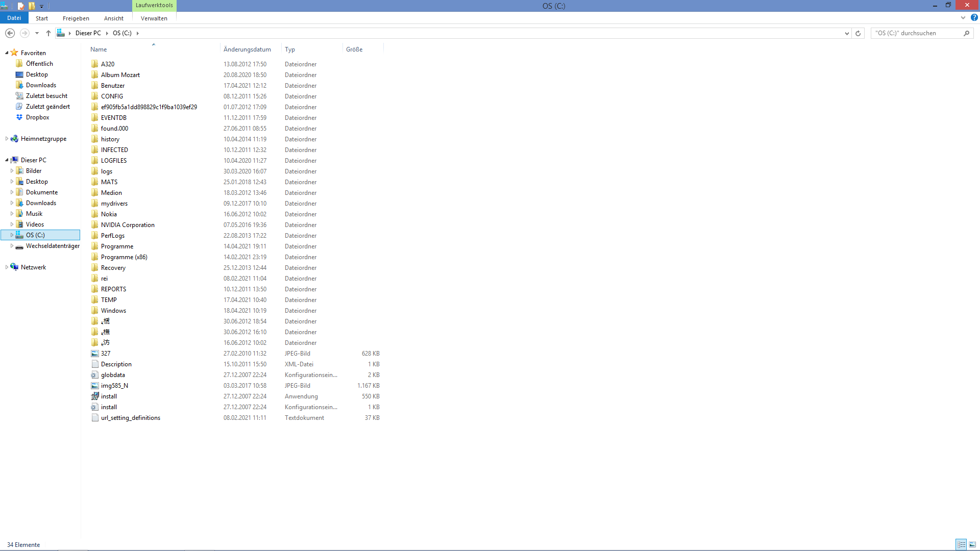
Task: Collapse the Favoriten section
Action: point(7,53)
